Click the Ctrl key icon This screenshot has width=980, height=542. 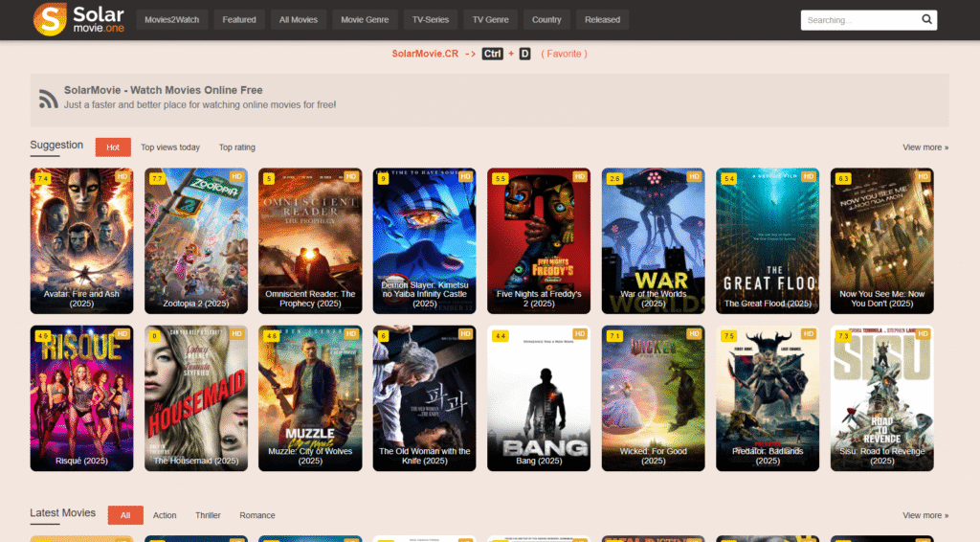click(x=492, y=54)
